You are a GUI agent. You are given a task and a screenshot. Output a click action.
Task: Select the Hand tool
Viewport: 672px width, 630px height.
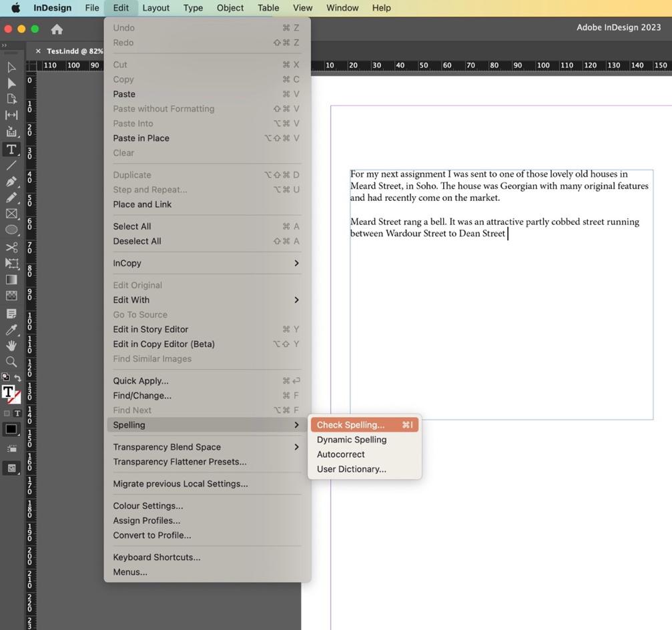[x=11, y=346]
